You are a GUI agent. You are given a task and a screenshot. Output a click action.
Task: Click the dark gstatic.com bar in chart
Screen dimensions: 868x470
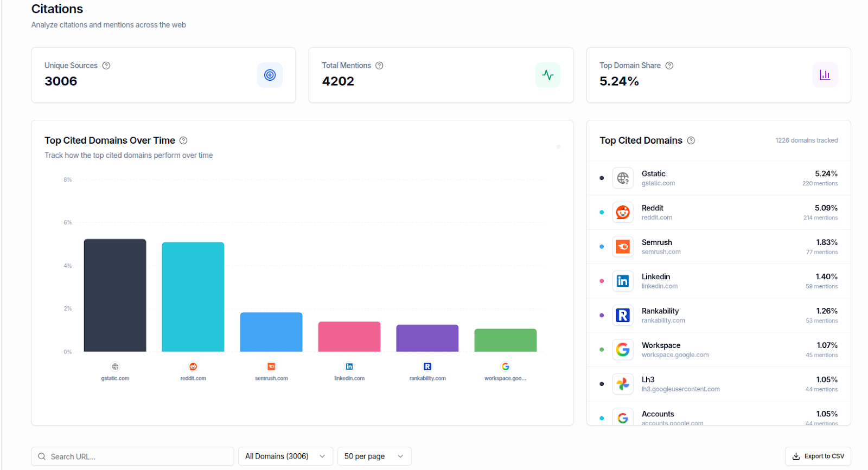click(x=115, y=295)
